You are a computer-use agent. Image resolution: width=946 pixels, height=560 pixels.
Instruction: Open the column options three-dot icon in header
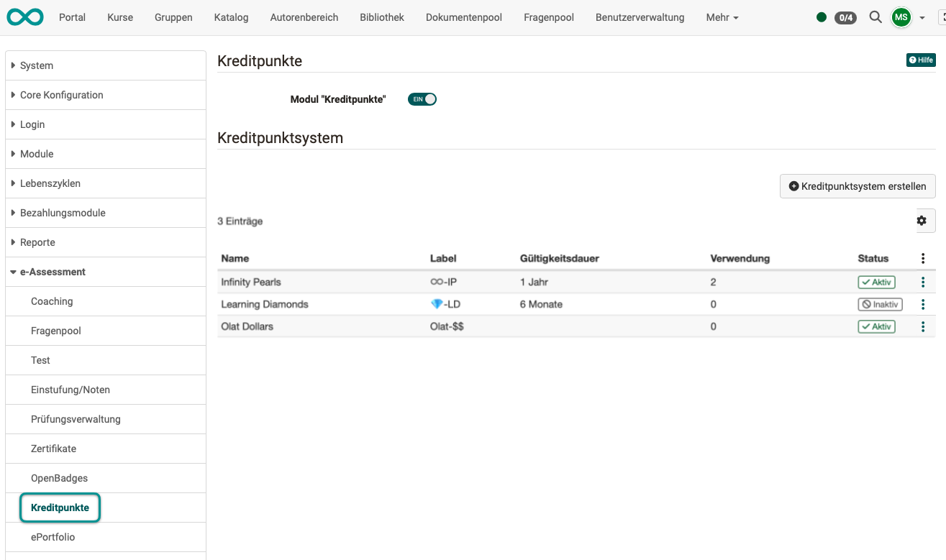922,258
